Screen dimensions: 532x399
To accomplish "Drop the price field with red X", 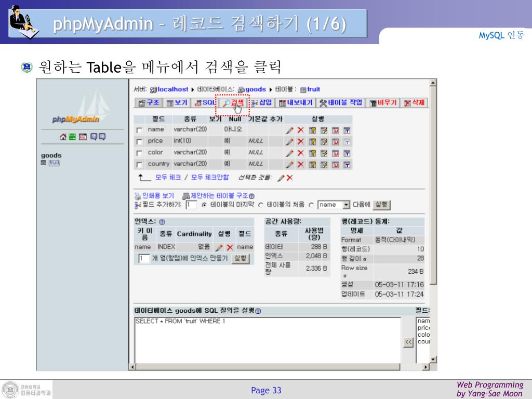I will tap(301, 142).
